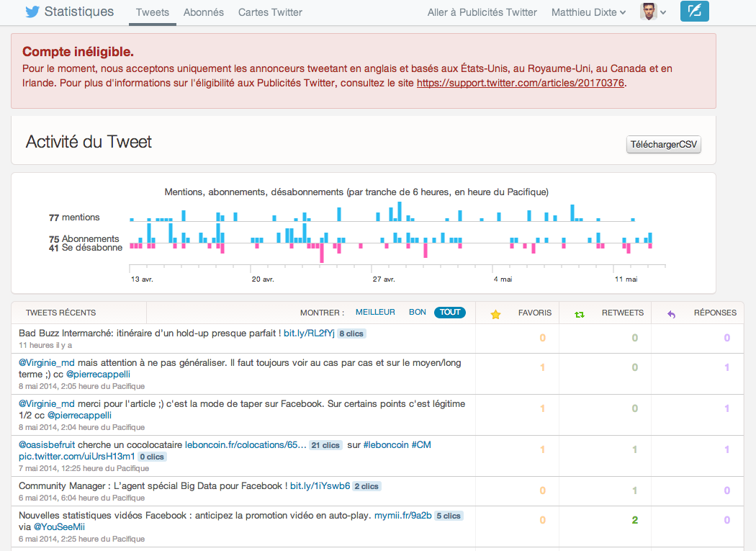Open the @oasisbefruit mention
Image resolution: width=756 pixels, height=551 pixels.
pos(47,445)
